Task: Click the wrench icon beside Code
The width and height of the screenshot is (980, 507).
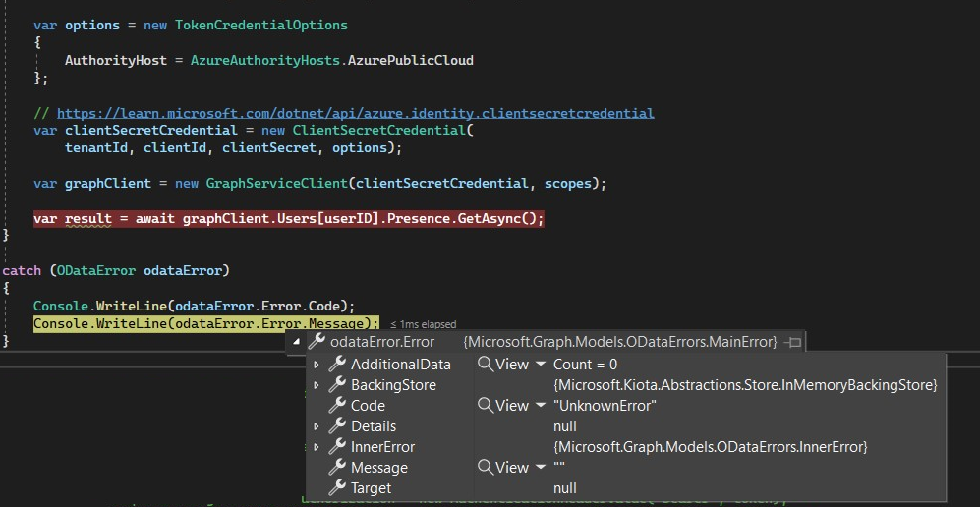Action: [x=337, y=405]
